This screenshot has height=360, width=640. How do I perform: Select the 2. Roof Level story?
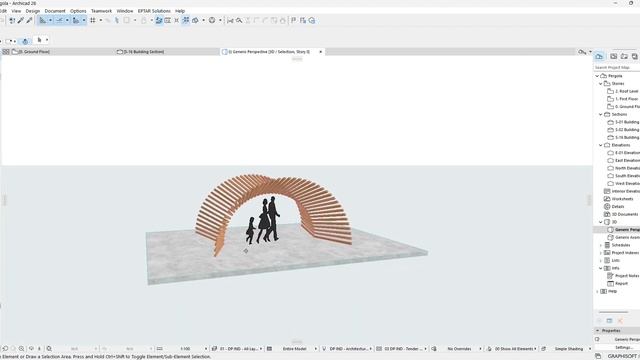623,91
